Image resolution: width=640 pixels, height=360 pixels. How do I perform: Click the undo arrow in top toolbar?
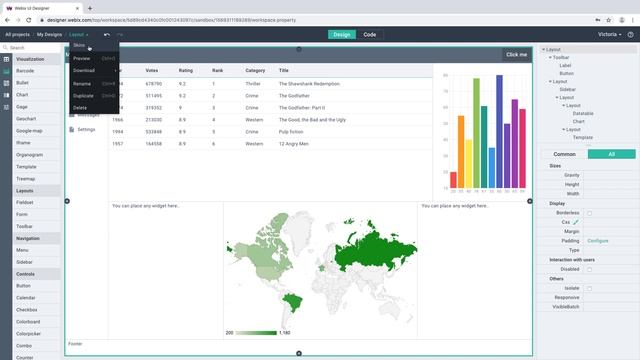[x=107, y=35]
